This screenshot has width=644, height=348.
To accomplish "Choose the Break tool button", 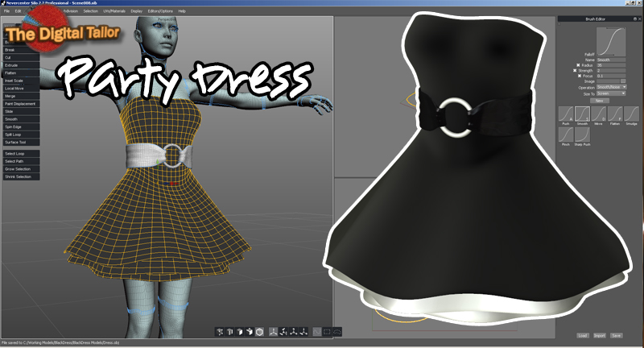I will 22,50.
